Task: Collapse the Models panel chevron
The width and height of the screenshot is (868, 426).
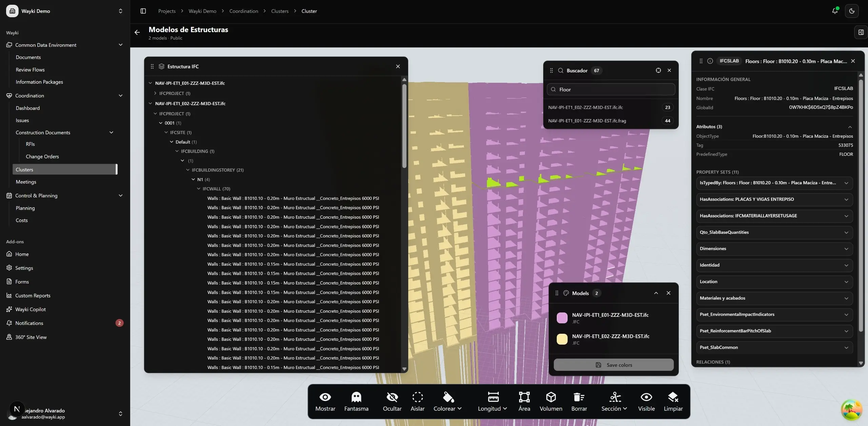Action: pos(656,293)
